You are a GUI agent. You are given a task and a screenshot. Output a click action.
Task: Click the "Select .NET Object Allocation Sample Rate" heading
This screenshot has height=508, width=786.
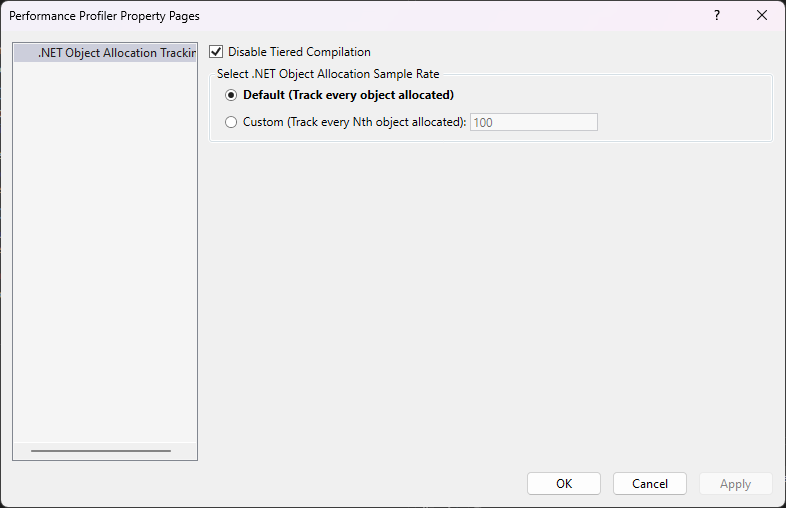tap(328, 74)
